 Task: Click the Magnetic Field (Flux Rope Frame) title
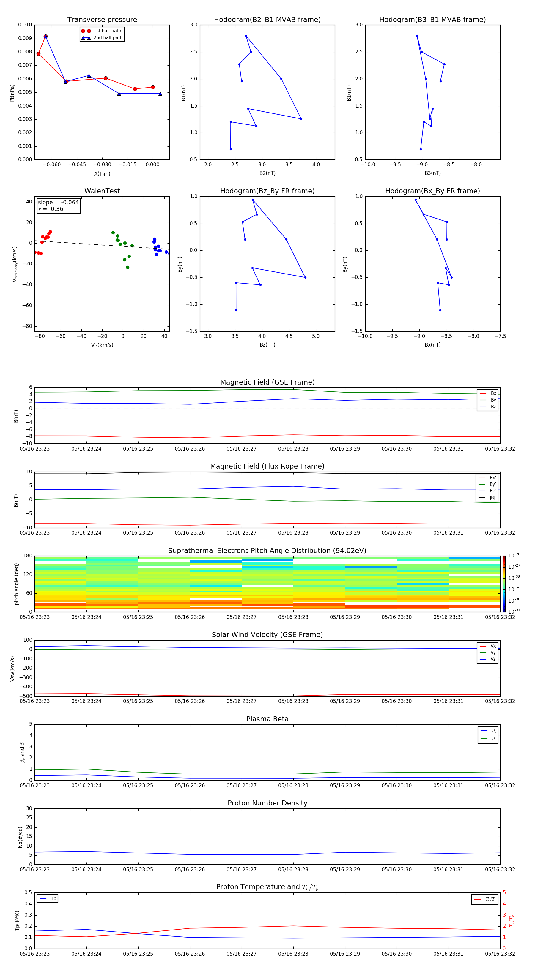tap(267, 467)
